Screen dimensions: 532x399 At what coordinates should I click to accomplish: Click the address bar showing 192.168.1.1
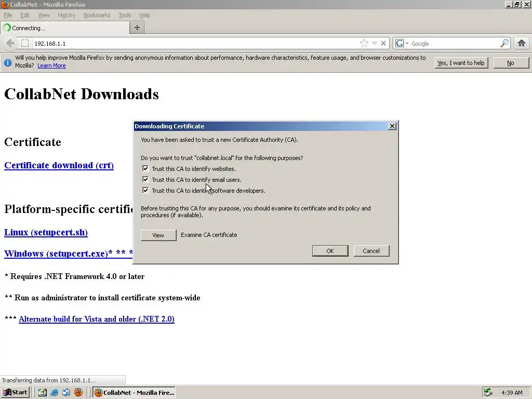click(x=195, y=44)
